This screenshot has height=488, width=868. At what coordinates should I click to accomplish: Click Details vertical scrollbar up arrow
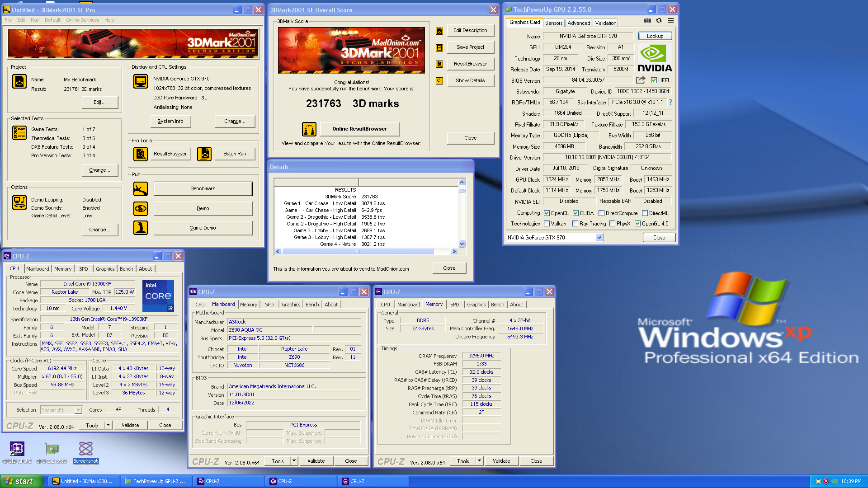click(x=462, y=183)
